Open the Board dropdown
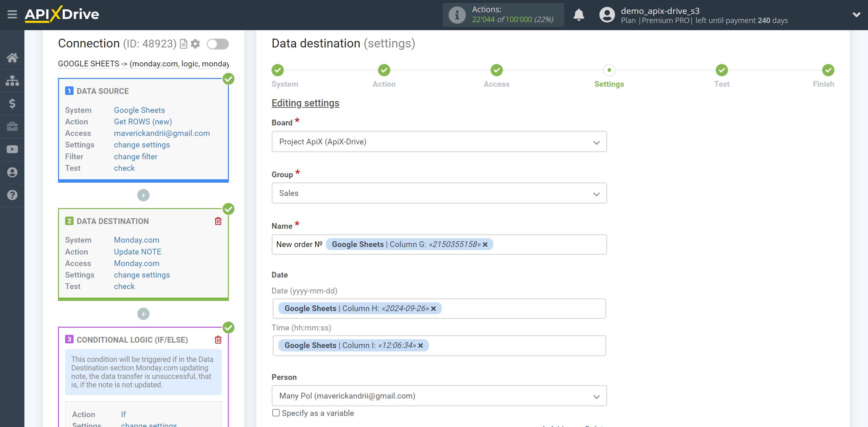The image size is (868, 427). (439, 142)
